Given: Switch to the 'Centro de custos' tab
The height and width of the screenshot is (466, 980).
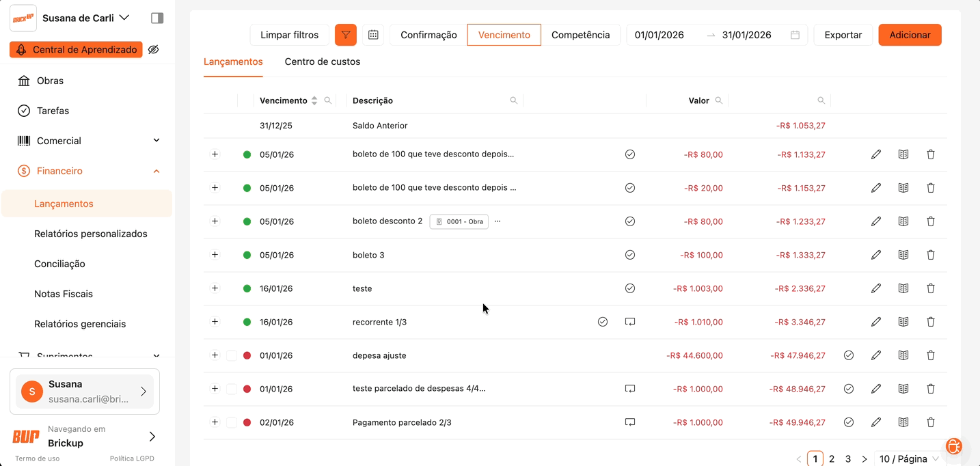Looking at the screenshot, I should coord(322,61).
